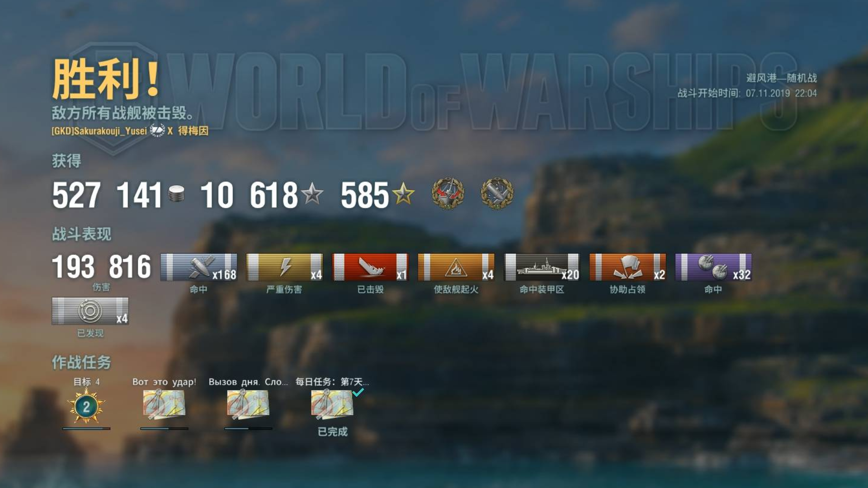Click the 193 816 damage value
The width and height of the screenshot is (868, 488).
click(x=102, y=267)
